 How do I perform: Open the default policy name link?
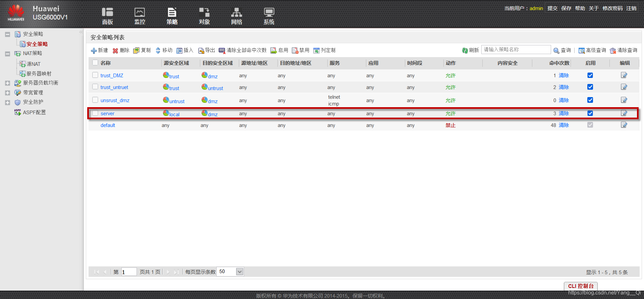coord(108,125)
